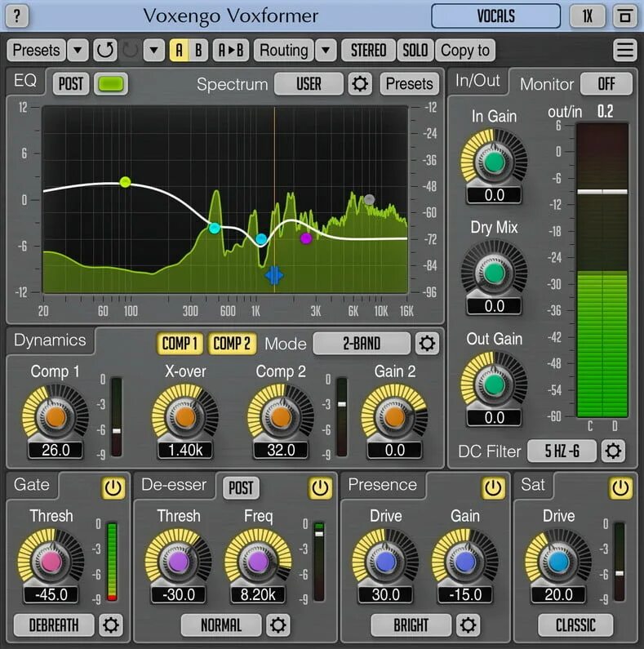Toggle De-esser power button

320,487
